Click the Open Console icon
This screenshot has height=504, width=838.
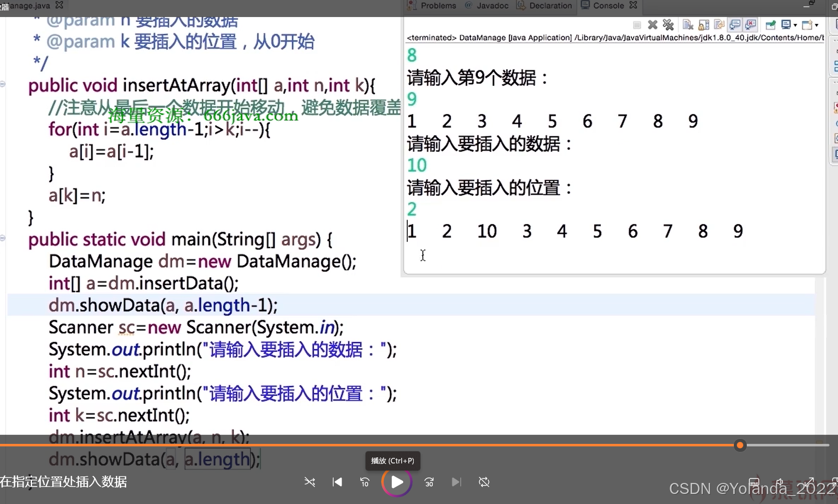tap(806, 25)
